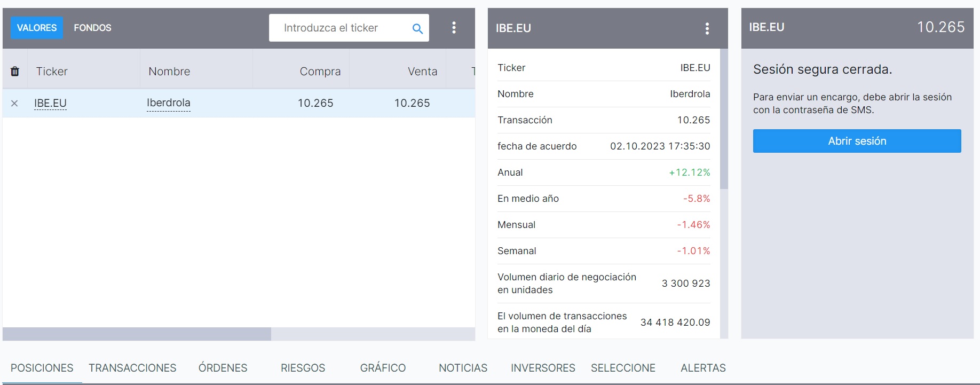Click the search magnifier icon
The image size is (980, 385).
pyautogui.click(x=417, y=29)
